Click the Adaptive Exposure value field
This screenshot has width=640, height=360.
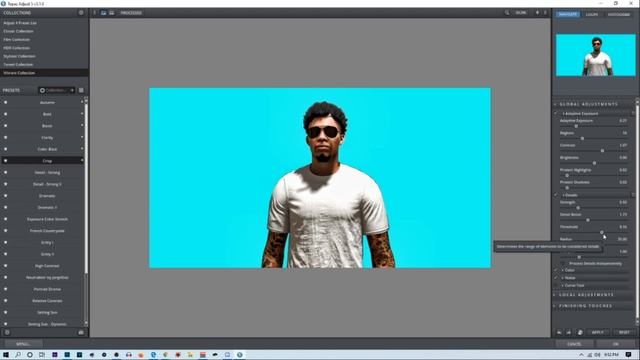[623, 121]
